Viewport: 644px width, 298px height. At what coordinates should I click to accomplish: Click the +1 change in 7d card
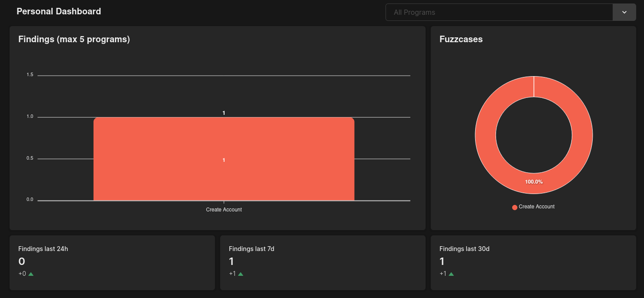[233, 274]
